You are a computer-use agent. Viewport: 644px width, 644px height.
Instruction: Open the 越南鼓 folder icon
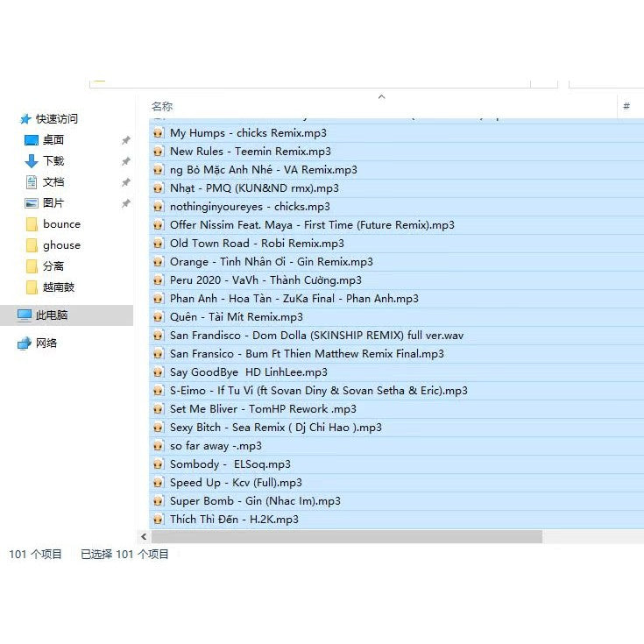tap(32, 287)
